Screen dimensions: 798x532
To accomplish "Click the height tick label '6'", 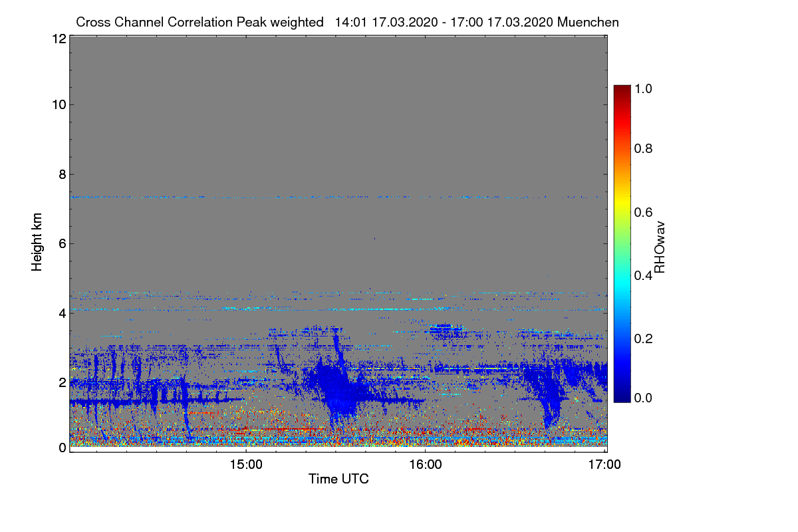I will tap(61, 243).
